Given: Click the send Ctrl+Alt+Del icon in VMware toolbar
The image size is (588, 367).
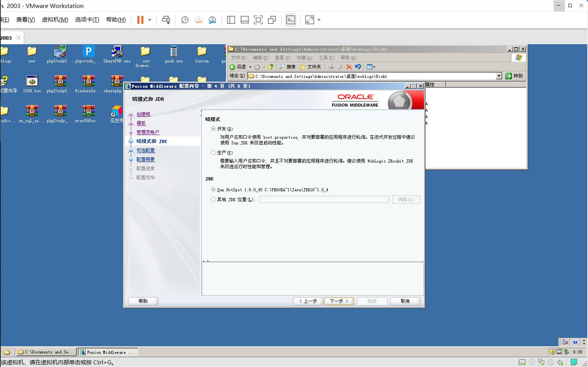Looking at the screenshot, I should point(166,20).
